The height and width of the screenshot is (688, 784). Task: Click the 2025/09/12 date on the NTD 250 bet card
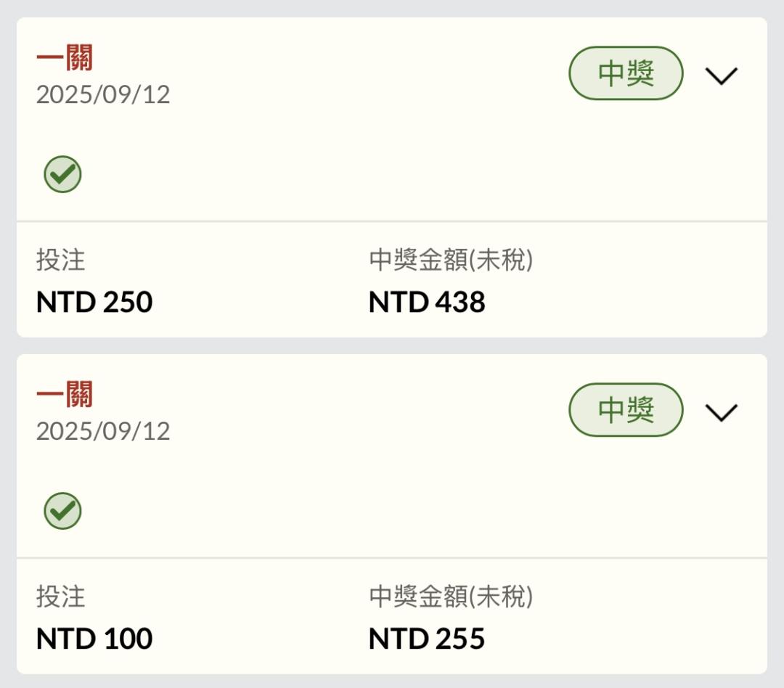pyautogui.click(x=103, y=94)
